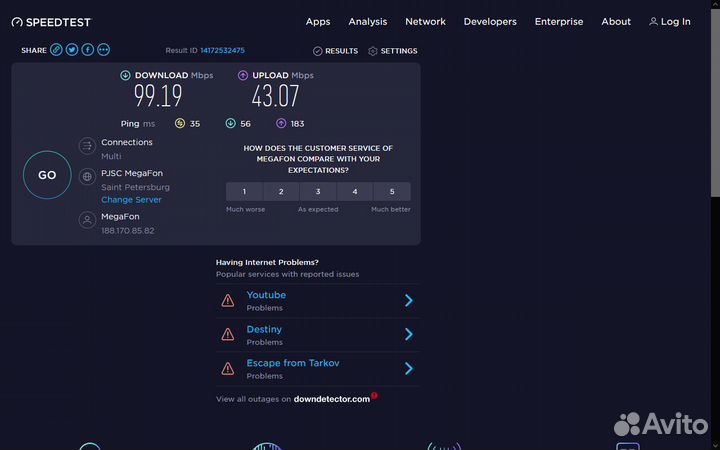Open the RESULTS tab
720x450 pixels.
[341, 51]
